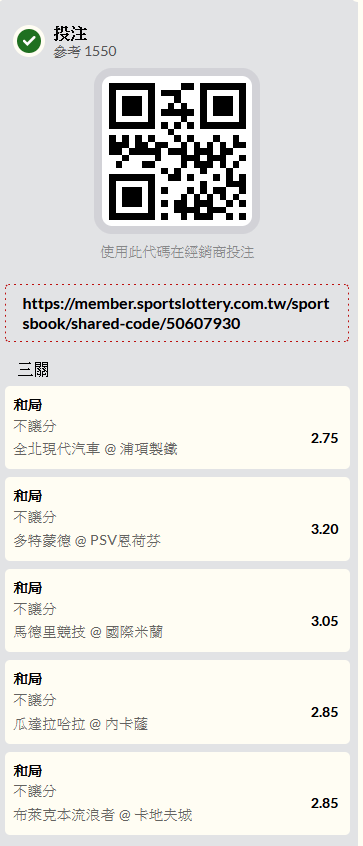This screenshot has height=846, width=363.
Task: Click the 使用此代碼在經銷商投注 caption
Action: [x=177, y=252]
